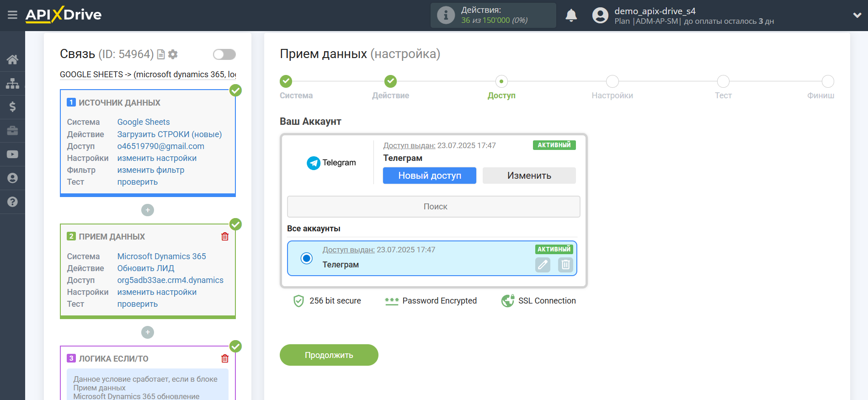Click the ApiX-Drive logo
The height and width of the screenshot is (400, 868).
[x=64, y=15]
